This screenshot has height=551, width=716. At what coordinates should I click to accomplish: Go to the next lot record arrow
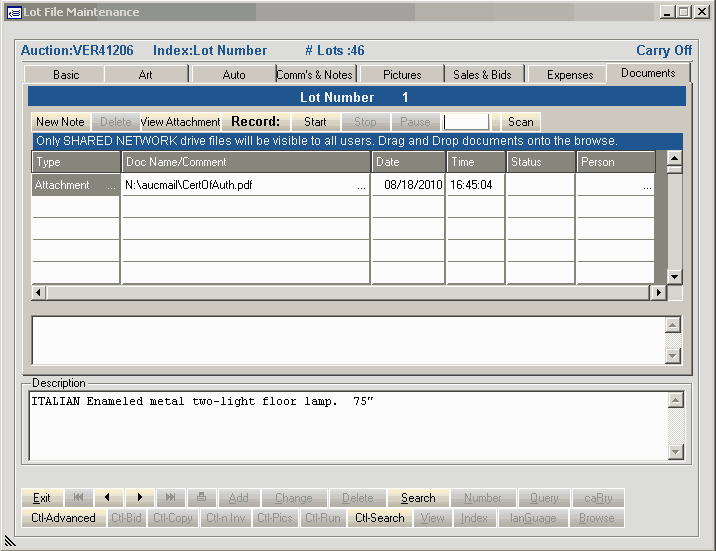point(139,498)
